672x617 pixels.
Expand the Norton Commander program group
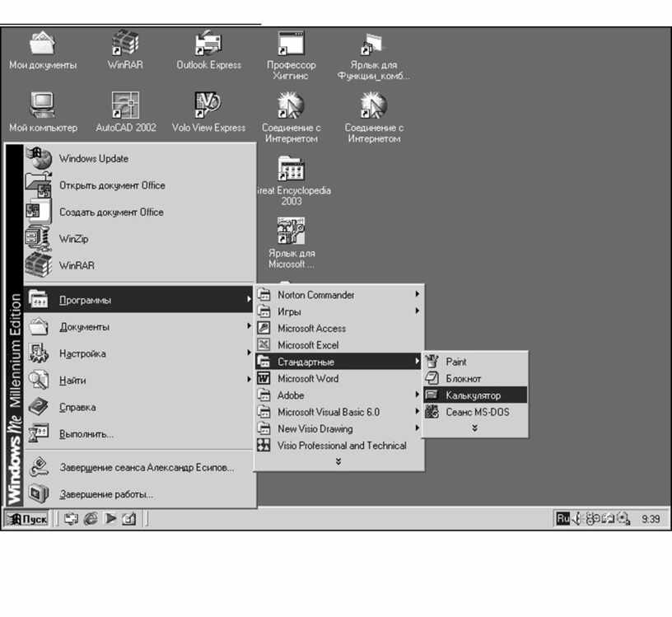click(338, 295)
